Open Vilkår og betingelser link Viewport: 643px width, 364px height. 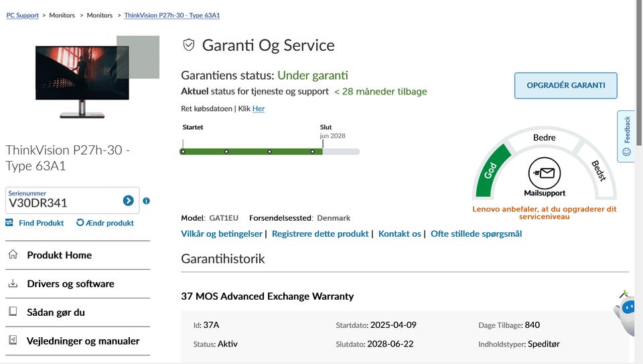tap(222, 234)
